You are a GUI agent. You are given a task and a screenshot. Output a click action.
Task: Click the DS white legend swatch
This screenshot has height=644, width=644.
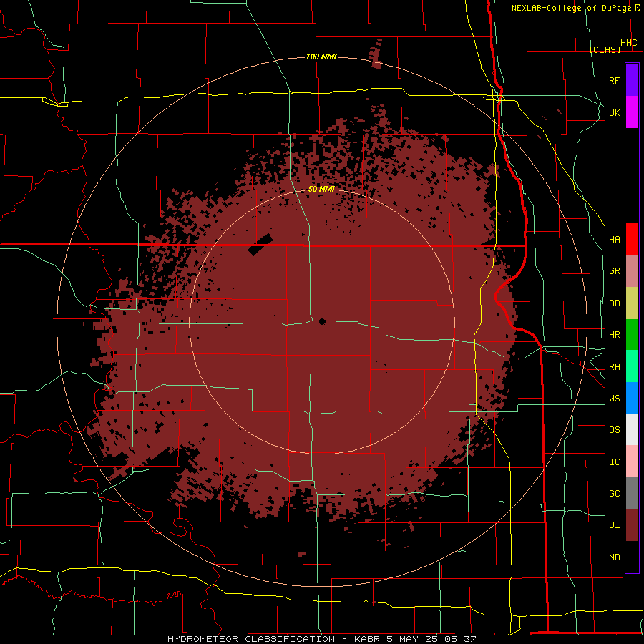point(632,429)
